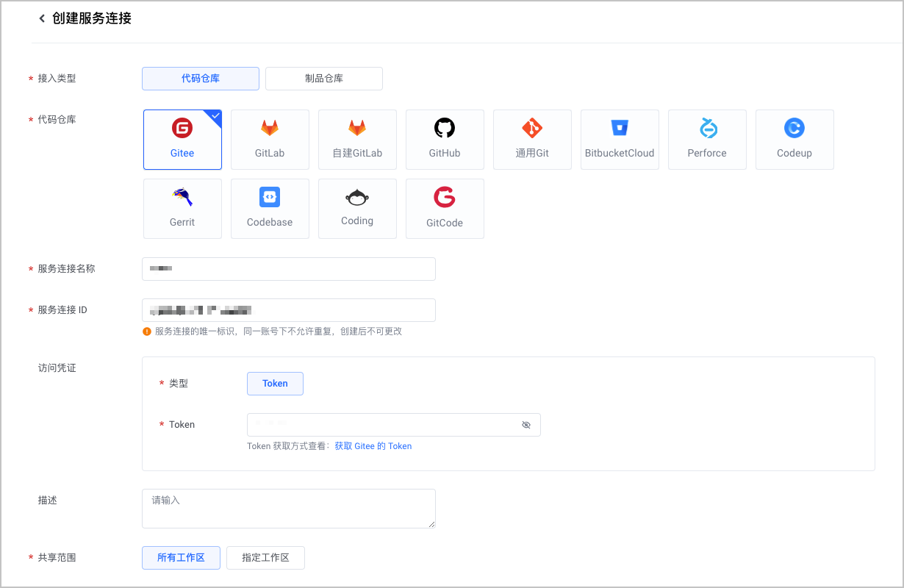Select Token as credential type

[275, 384]
